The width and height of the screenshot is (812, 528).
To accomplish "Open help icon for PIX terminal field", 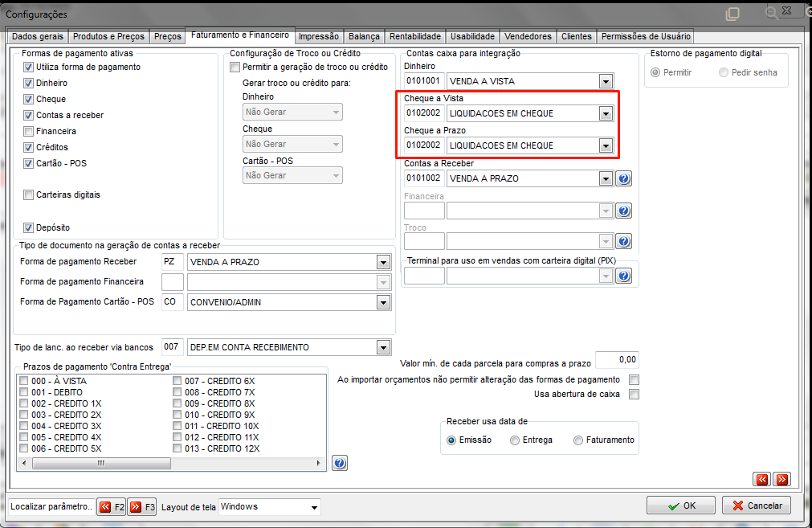I will pyautogui.click(x=623, y=276).
